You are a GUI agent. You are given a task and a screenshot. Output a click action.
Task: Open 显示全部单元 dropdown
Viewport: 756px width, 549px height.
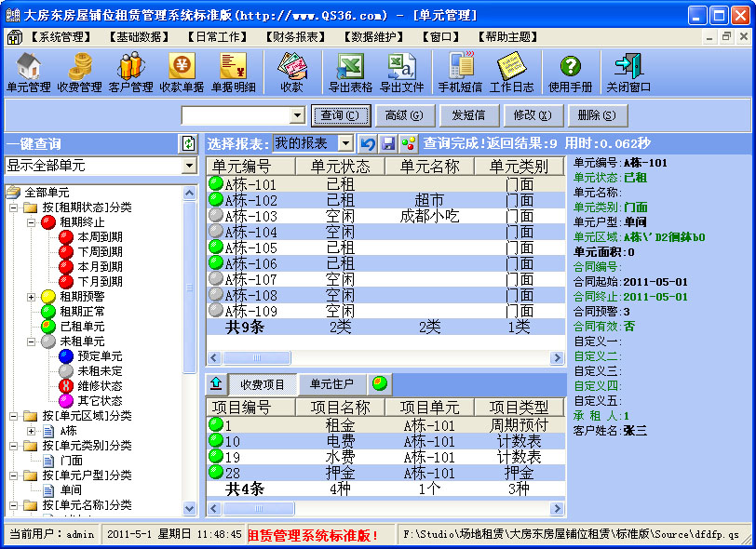click(190, 166)
